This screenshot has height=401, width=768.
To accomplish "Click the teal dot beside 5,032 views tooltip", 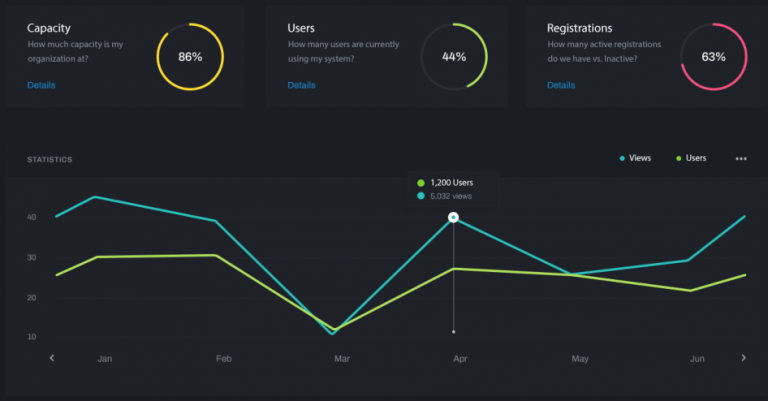I will click(421, 196).
